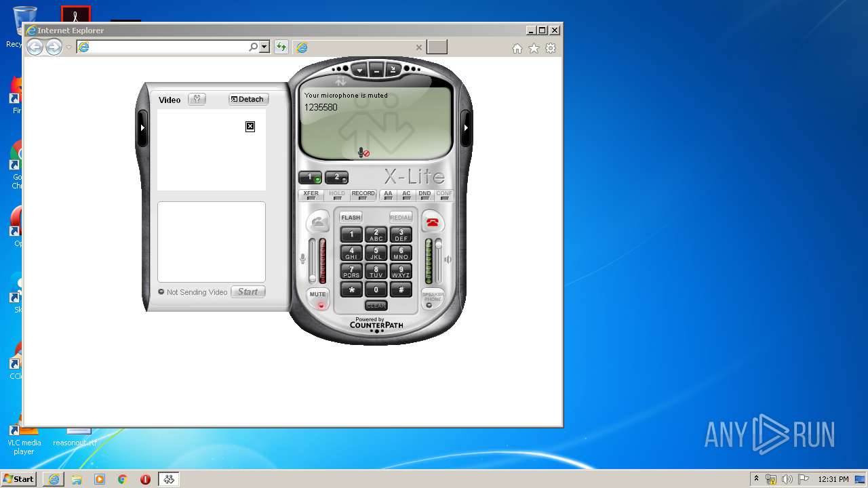Dial digit 4 GHI on keypad

pyautogui.click(x=351, y=253)
